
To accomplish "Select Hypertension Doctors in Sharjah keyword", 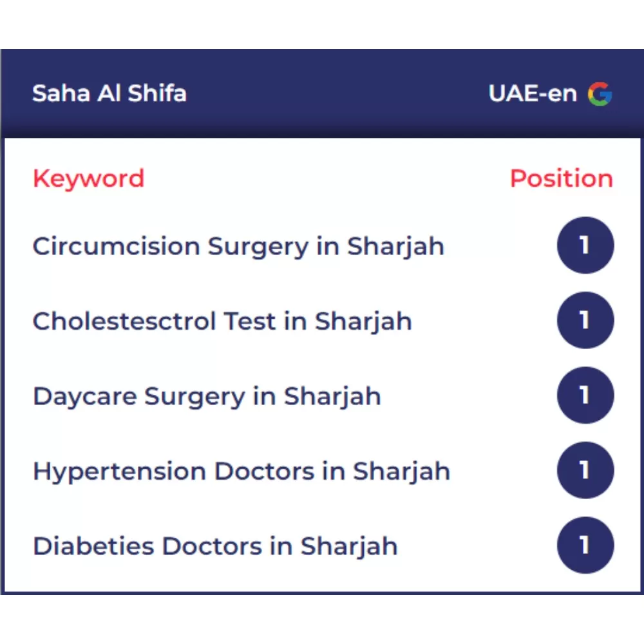I will coord(241,471).
